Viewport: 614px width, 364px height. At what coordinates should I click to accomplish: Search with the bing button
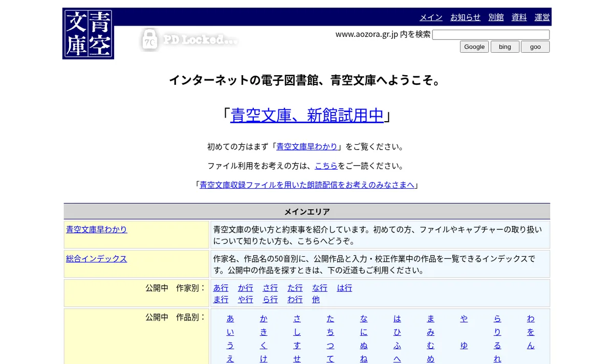[505, 47]
